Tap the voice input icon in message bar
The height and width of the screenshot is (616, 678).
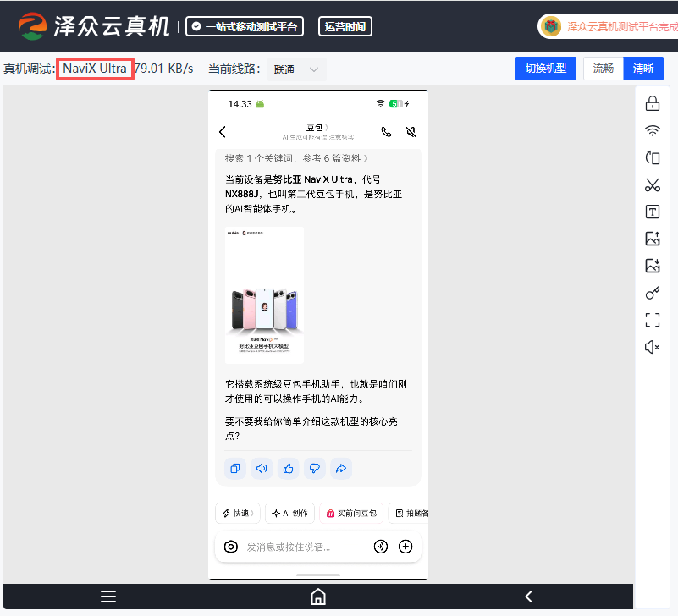(x=381, y=547)
